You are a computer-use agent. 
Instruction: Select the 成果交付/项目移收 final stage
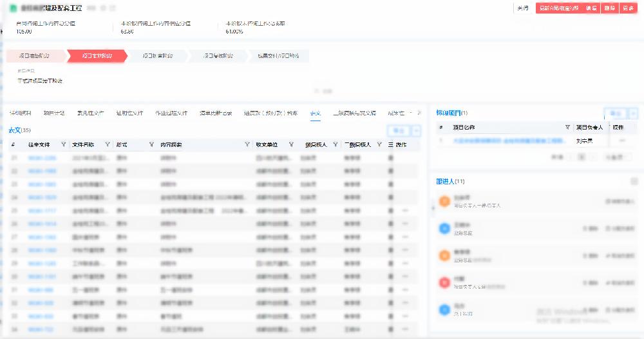pyautogui.click(x=278, y=56)
